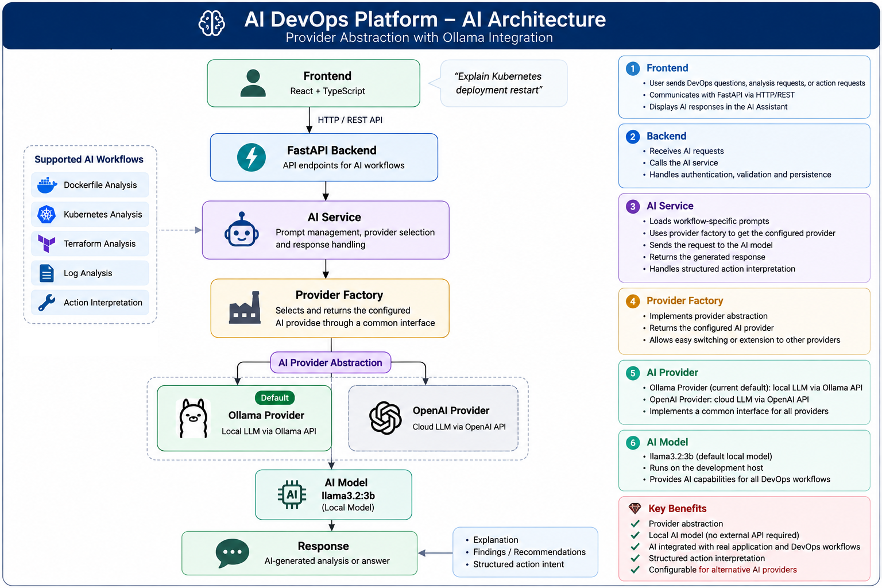This screenshot has height=588, width=882.
Task: Click the checkmark beside Structured action interpretation
Action: pos(635,558)
